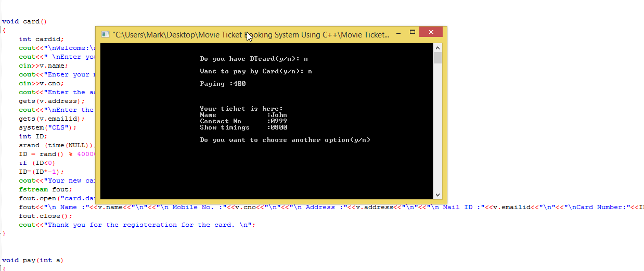Screen dimensions: 644x271
Task: Click the console title bar path text
Action: tap(251, 35)
